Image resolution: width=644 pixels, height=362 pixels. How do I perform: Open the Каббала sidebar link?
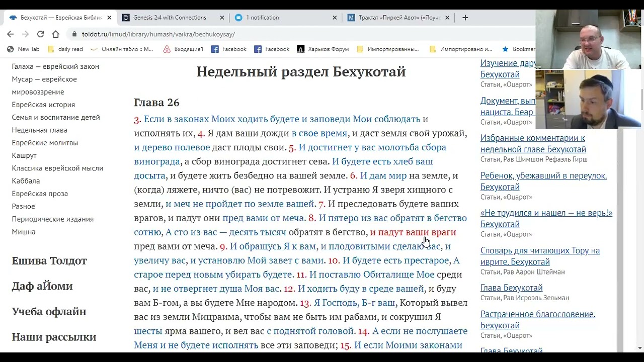pos(26,181)
